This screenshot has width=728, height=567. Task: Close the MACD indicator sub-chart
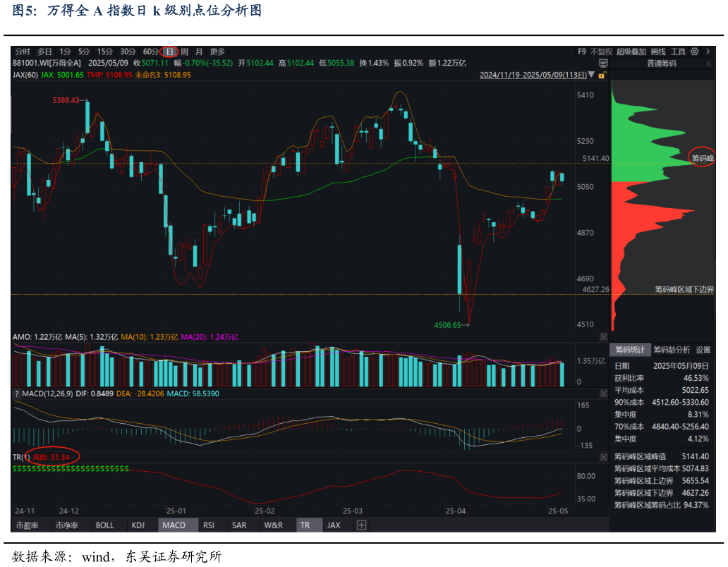point(603,394)
